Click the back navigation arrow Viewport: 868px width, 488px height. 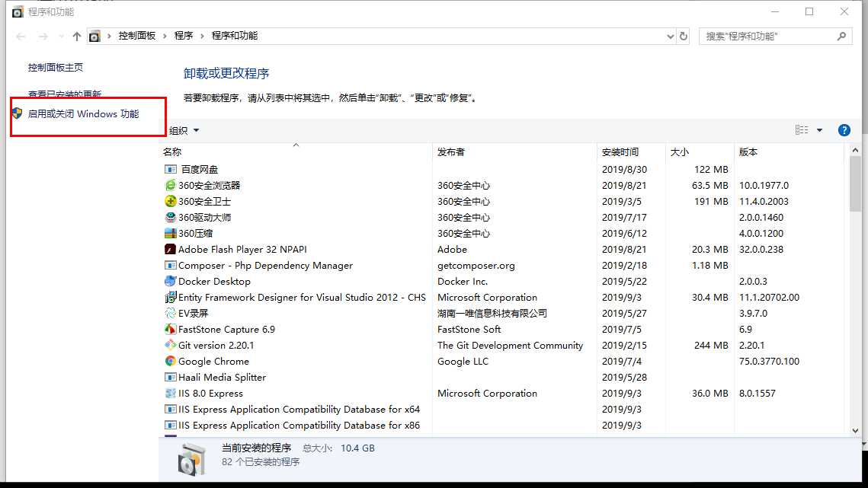click(21, 37)
